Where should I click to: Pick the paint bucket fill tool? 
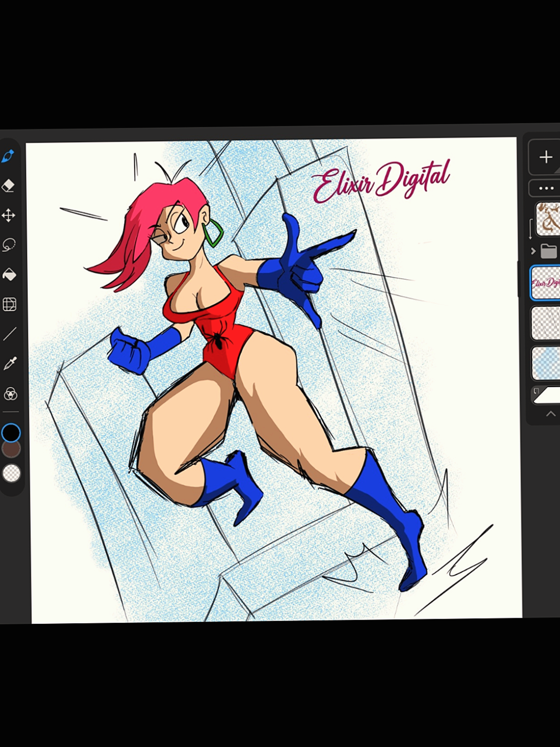(x=9, y=274)
